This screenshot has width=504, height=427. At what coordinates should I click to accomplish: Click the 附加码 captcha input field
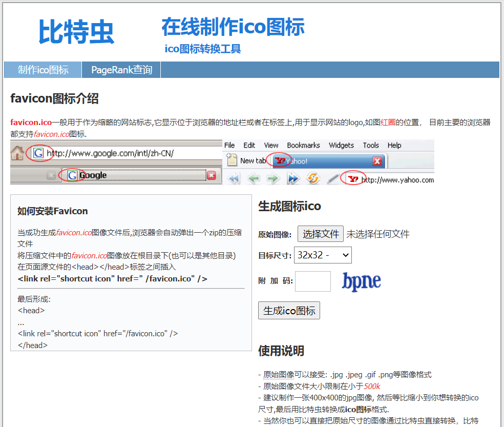[313, 281]
